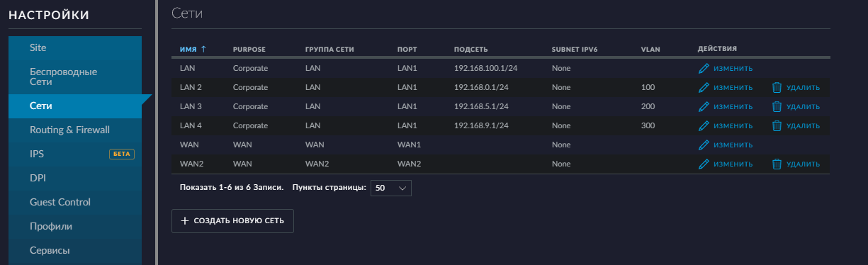868x265 pixels.
Task: Click ИЗМЕНИТЬ link for LAN 3
Action: tap(733, 107)
